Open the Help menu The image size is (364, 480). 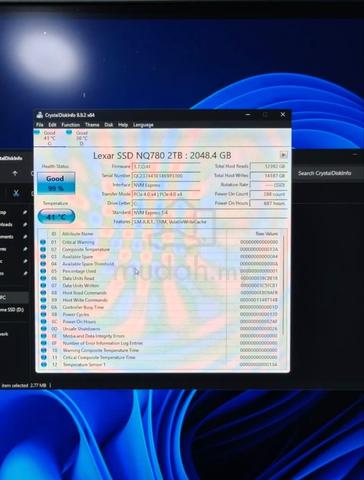coord(123,125)
